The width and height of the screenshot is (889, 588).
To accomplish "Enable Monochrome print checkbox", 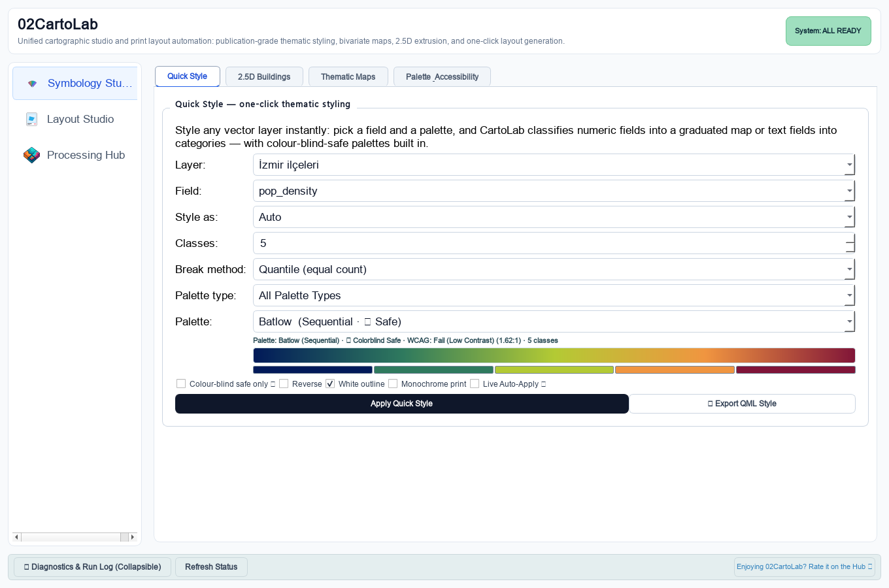I will pos(393,384).
